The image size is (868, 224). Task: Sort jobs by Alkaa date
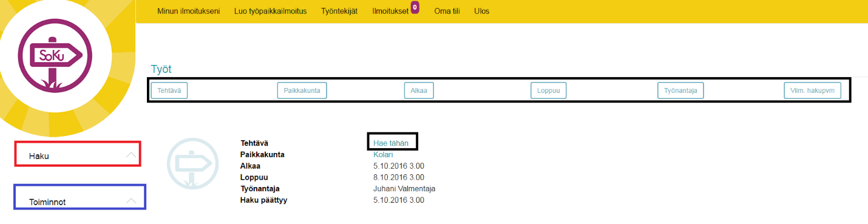419,90
